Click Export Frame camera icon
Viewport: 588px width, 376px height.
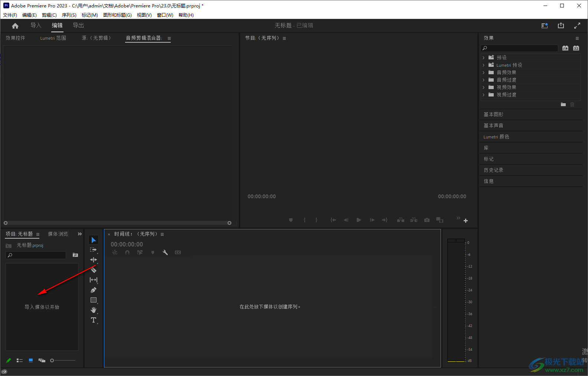coord(427,220)
